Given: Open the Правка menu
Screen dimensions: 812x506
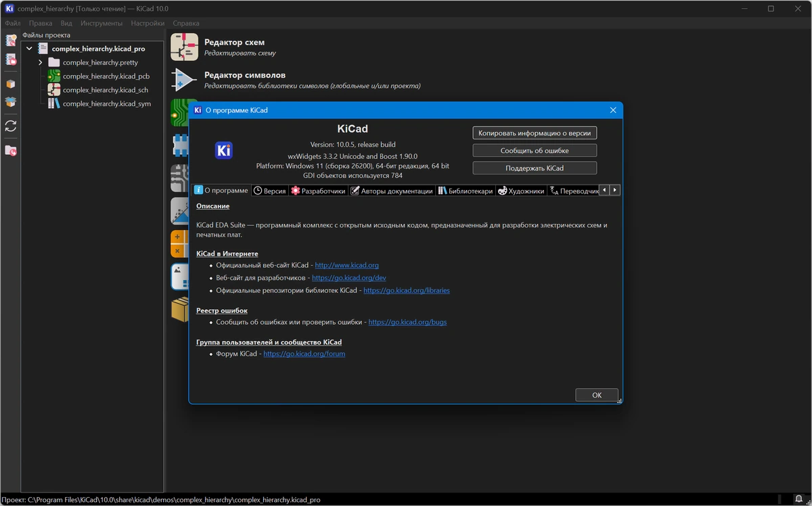Looking at the screenshot, I should [41, 23].
